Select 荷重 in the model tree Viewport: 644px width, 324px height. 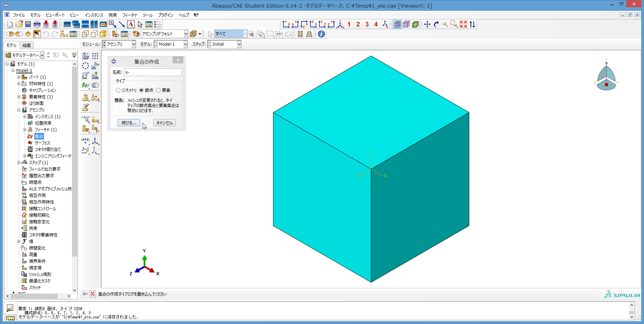33,255
